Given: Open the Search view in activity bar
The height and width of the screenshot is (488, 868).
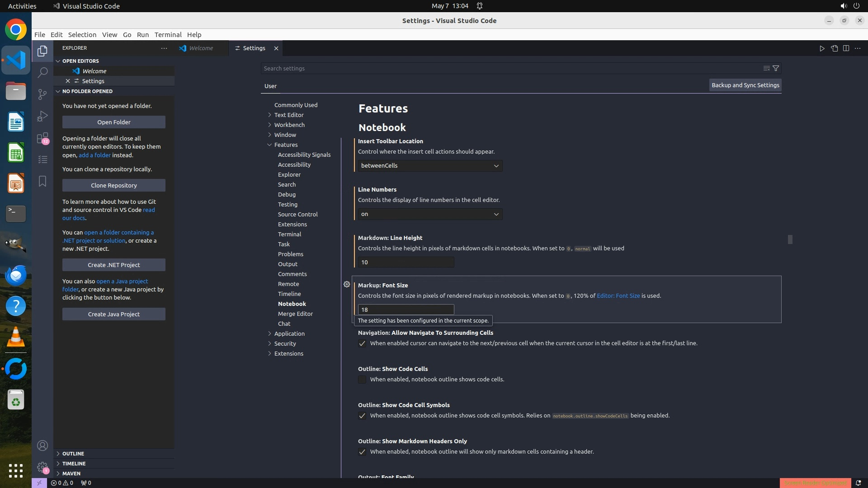Looking at the screenshot, I should (x=42, y=72).
